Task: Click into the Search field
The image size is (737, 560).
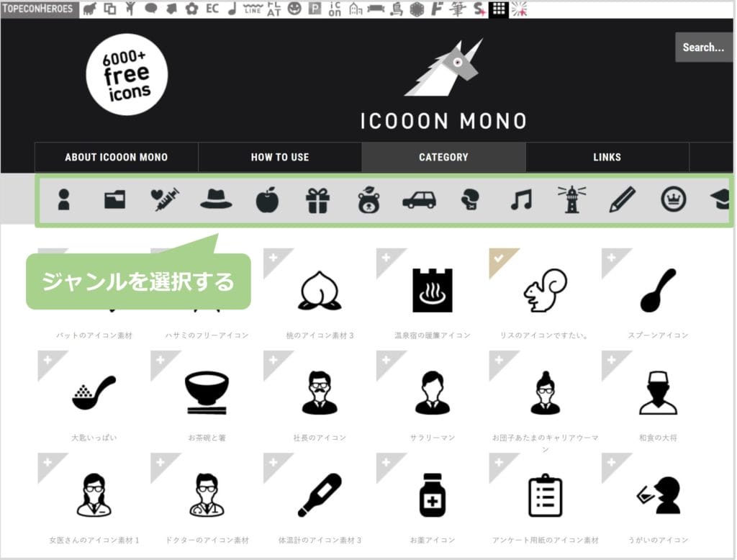Action: [704, 47]
